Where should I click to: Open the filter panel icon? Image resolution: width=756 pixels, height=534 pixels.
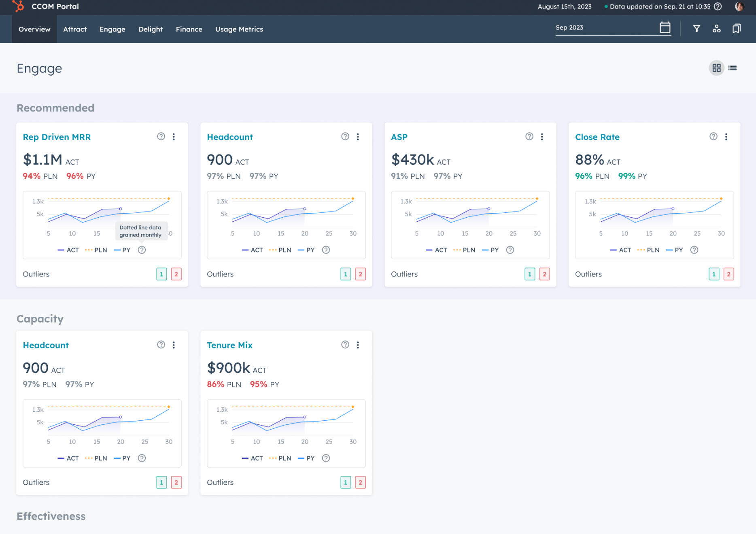click(x=697, y=28)
